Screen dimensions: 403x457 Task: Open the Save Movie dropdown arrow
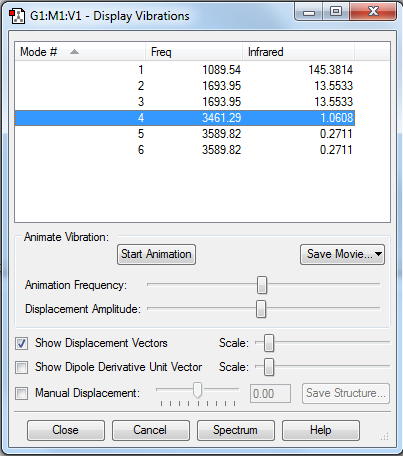click(x=378, y=254)
